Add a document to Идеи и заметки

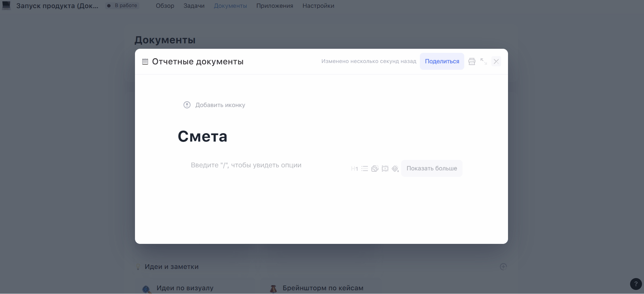pos(503,267)
